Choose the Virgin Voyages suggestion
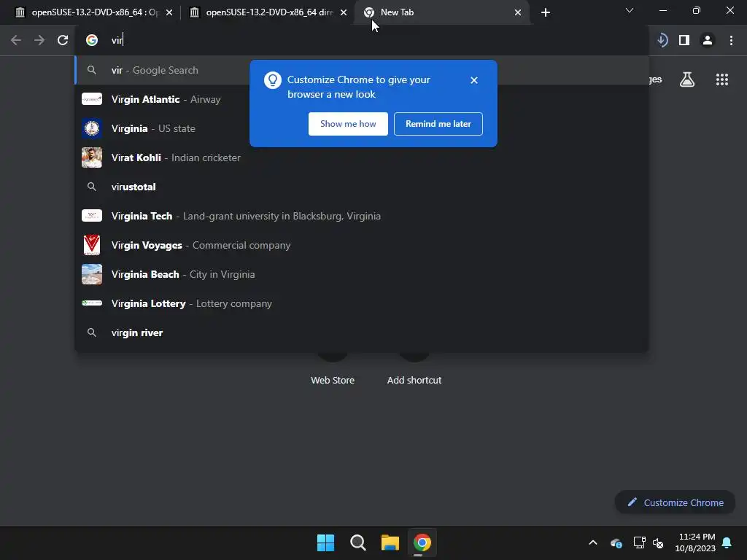The image size is (747, 560). 362,245
